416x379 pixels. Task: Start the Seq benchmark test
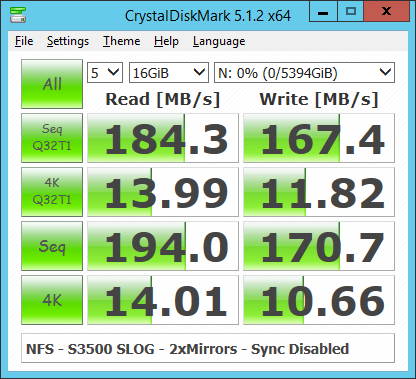52,246
